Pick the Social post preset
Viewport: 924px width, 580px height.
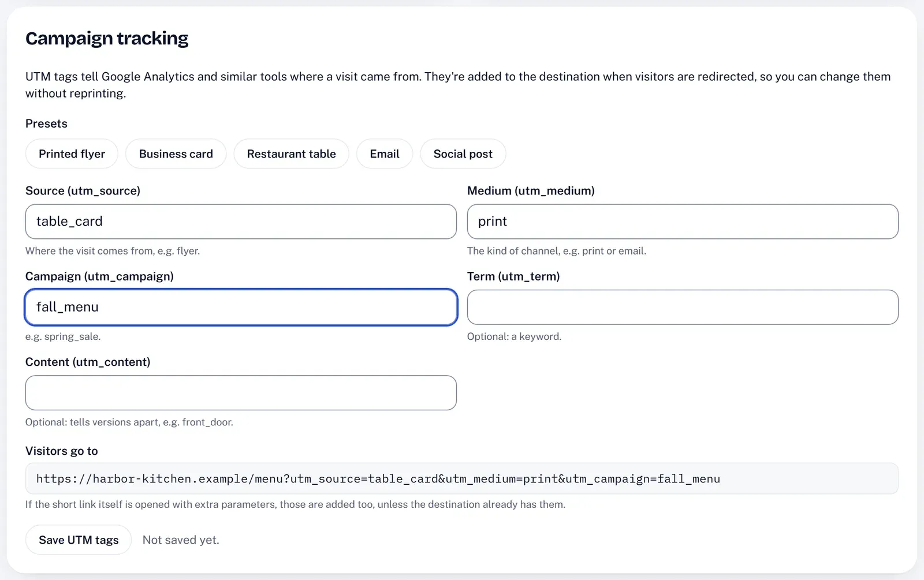[x=463, y=154]
